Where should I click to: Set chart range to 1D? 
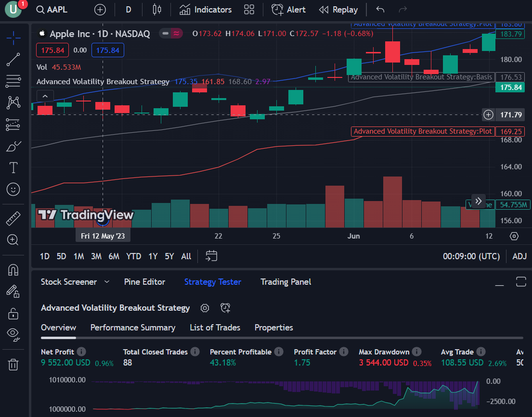(44, 256)
